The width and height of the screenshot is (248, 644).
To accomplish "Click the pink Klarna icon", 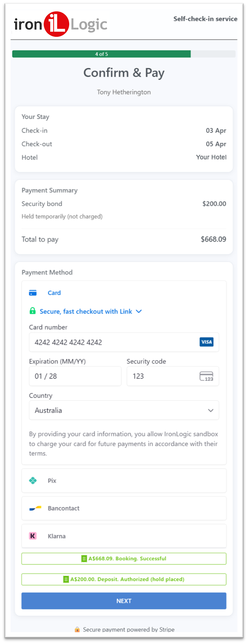I will [x=33, y=536].
